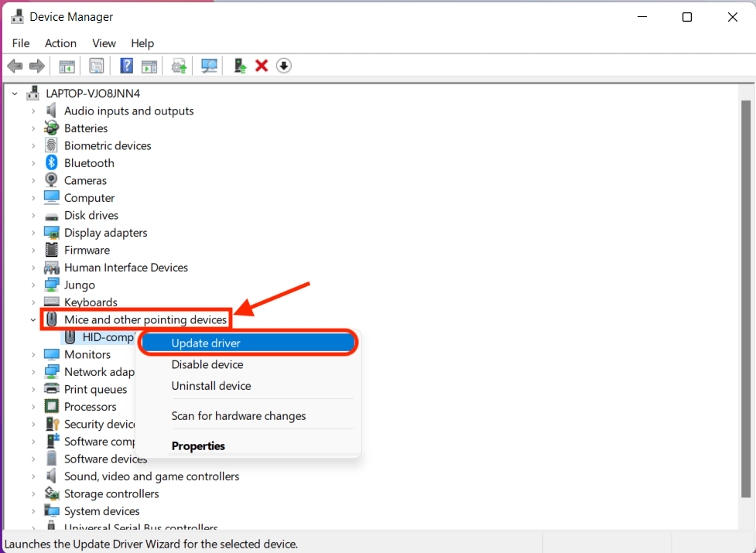The width and height of the screenshot is (756, 553).
Task: Click the Audio inputs and outputs speaker icon
Action: click(51, 111)
